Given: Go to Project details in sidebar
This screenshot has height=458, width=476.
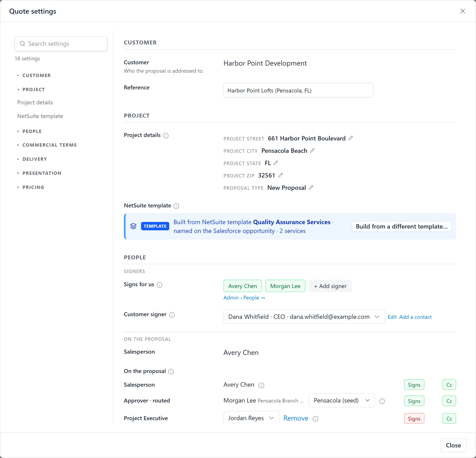Looking at the screenshot, I should point(35,102).
